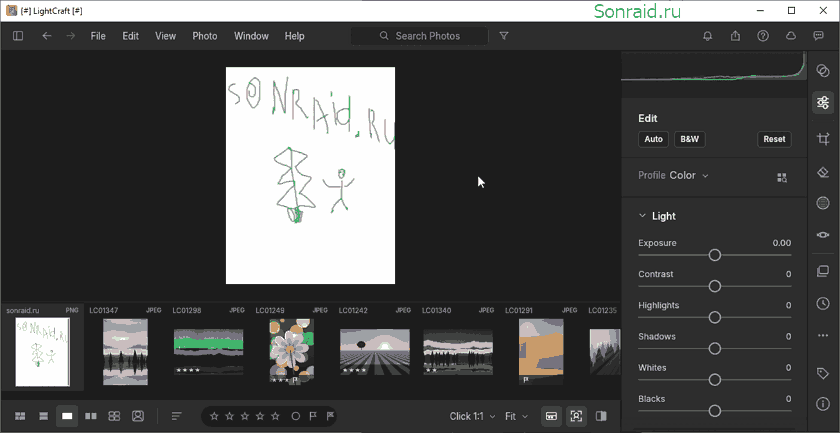Viewport: 840px width, 433px height.
Task: Open the notifications bell
Action: [x=708, y=36]
